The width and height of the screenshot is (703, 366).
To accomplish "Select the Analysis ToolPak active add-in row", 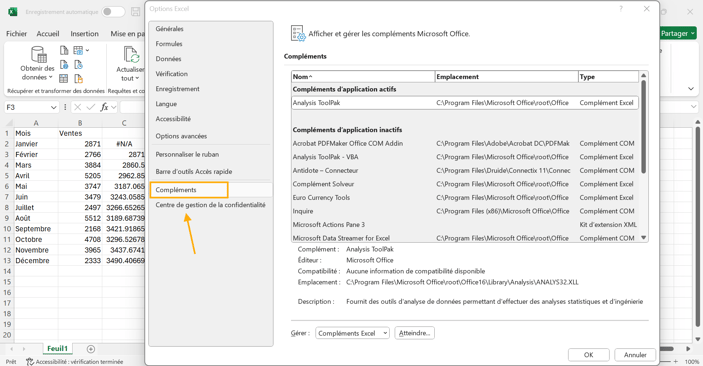I will coord(465,103).
